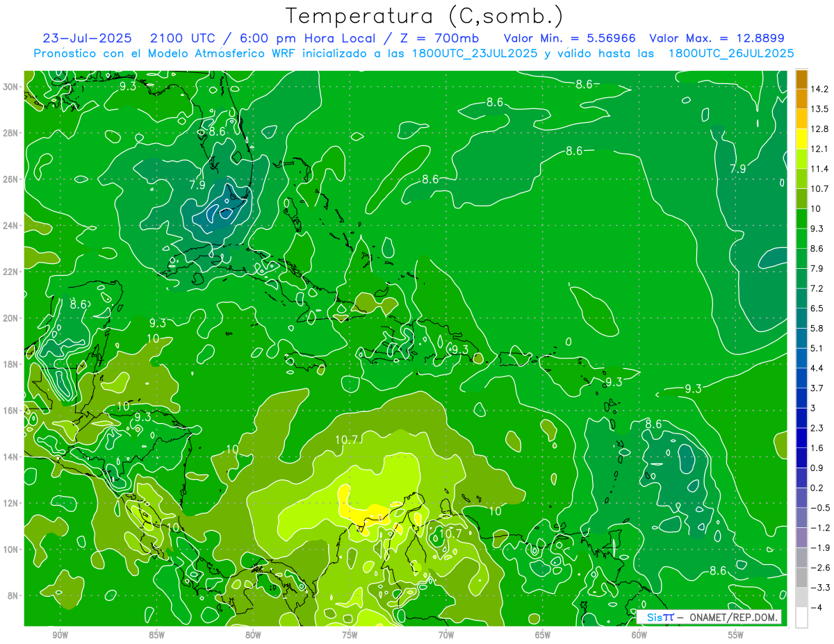Click the '55W' longitude axis label
The width and height of the screenshot is (834, 644).
pos(736,635)
